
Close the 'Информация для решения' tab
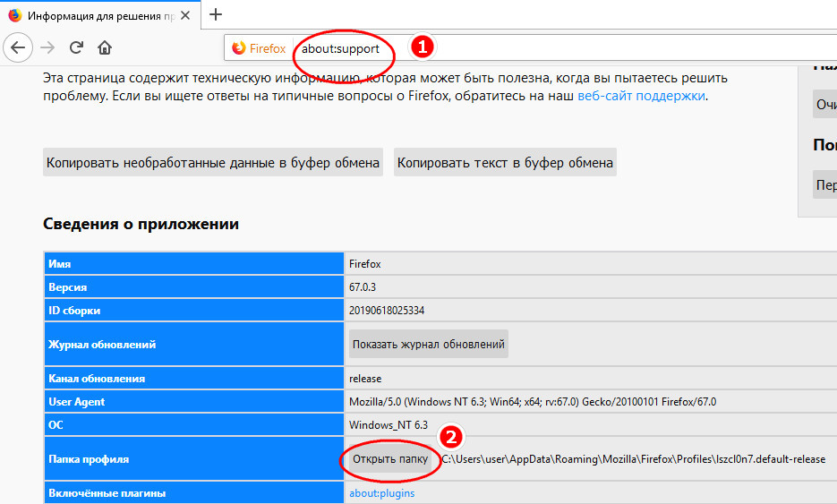tap(185, 16)
